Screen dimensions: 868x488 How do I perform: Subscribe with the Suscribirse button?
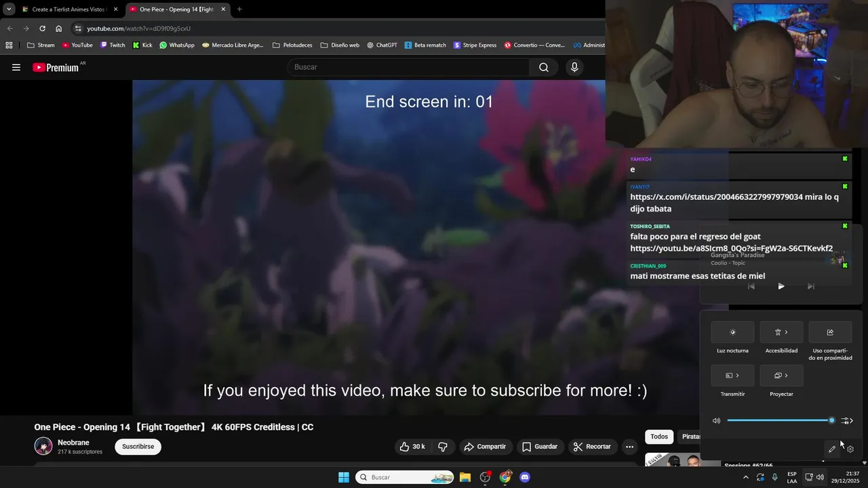(138, 447)
